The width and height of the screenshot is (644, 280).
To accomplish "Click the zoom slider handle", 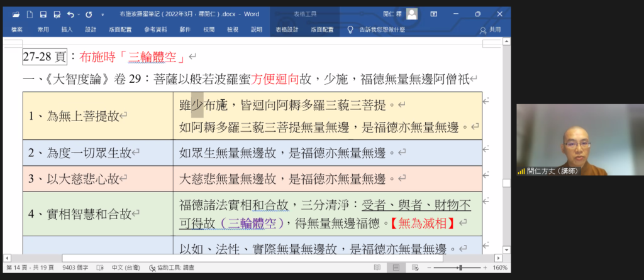I will coord(462,267).
